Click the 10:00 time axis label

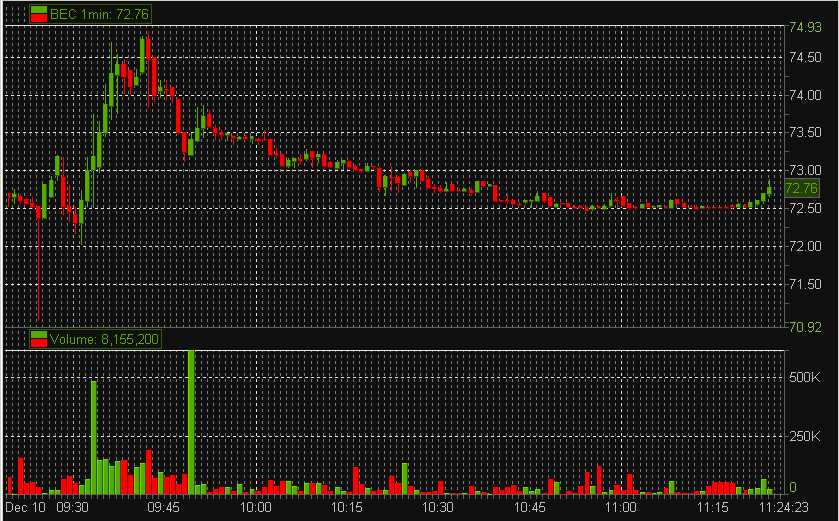255,507
